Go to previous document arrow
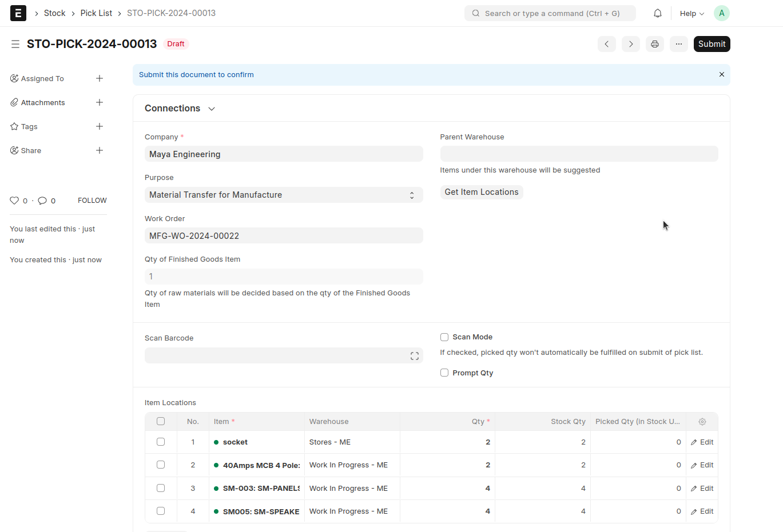This screenshot has width=783, height=532. tap(606, 44)
